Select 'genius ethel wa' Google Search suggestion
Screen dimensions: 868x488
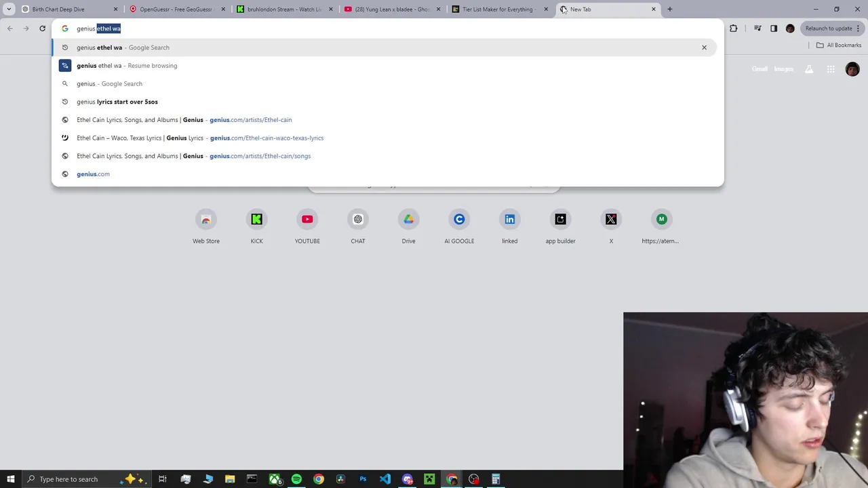coord(384,47)
